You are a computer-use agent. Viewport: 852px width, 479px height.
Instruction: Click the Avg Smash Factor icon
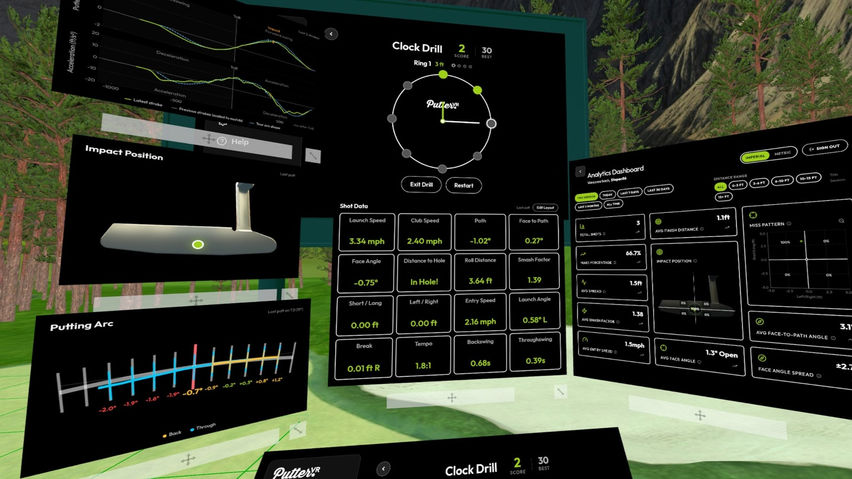(584, 311)
